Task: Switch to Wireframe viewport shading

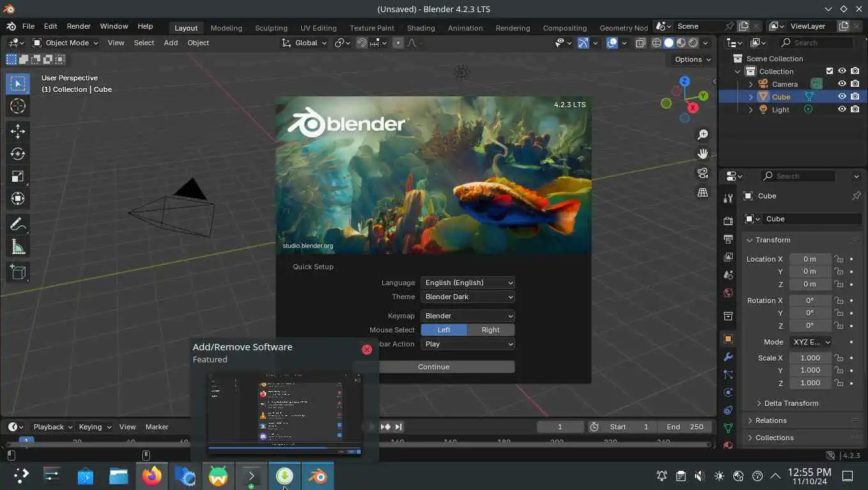Action: point(656,43)
